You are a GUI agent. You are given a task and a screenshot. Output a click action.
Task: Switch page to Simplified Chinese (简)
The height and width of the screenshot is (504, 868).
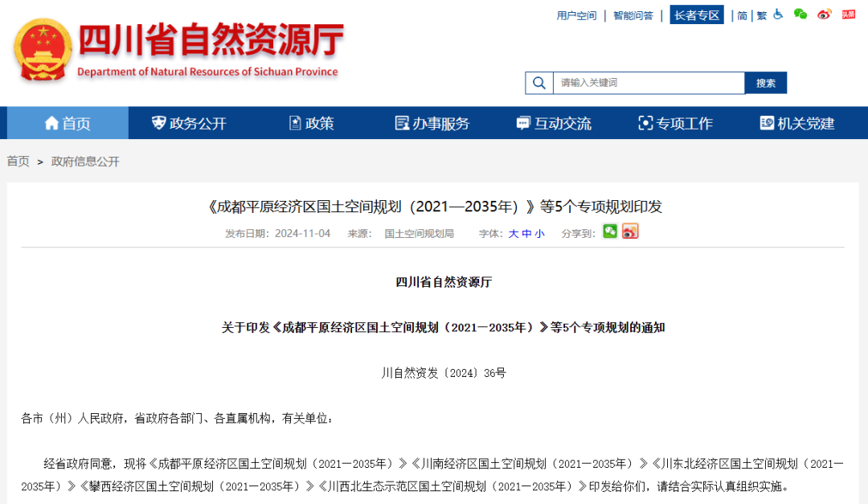tap(742, 14)
